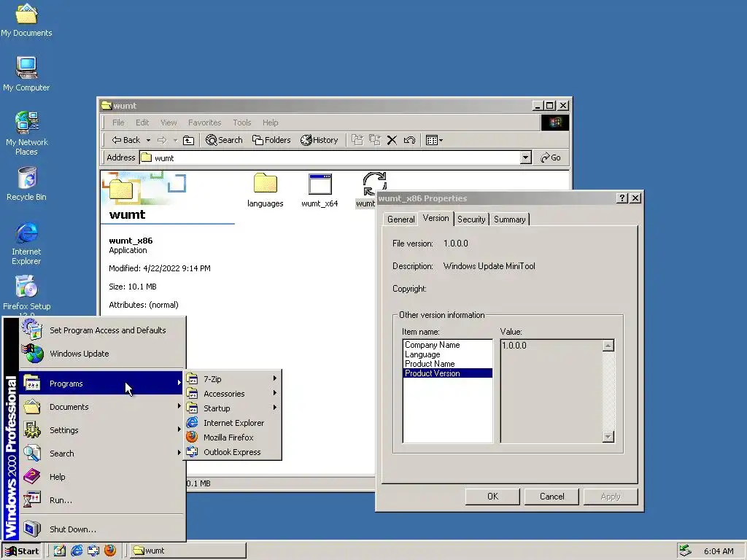Click the Value box scrollbar down arrow
The image size is (747, 560).
(608, 436)
